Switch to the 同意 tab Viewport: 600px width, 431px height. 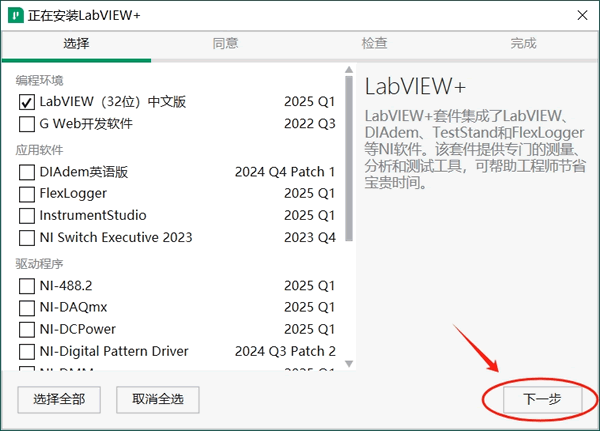click(x=225, y=43)
